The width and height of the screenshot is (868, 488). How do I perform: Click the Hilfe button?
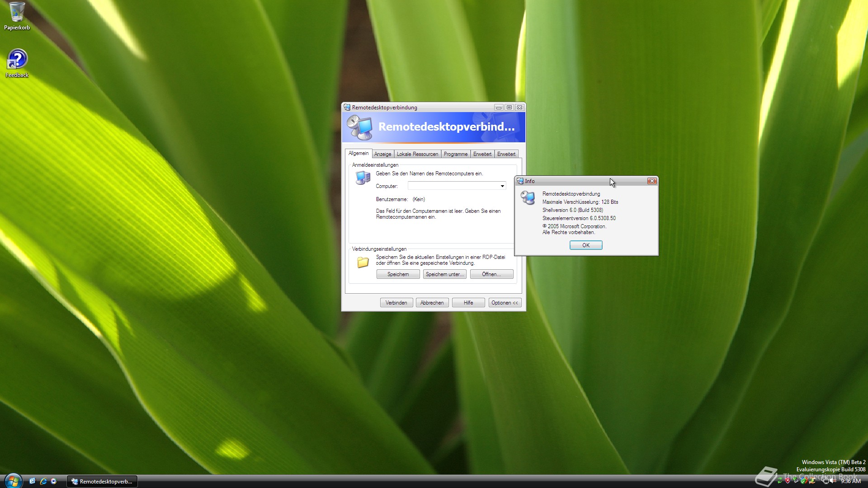click(468, 303)
